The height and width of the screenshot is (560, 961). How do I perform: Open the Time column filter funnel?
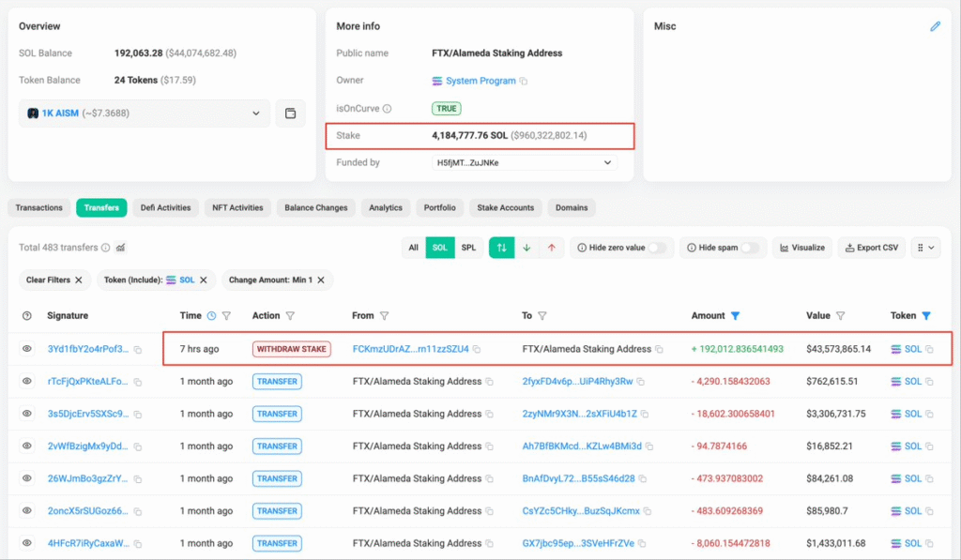(226, 315)
